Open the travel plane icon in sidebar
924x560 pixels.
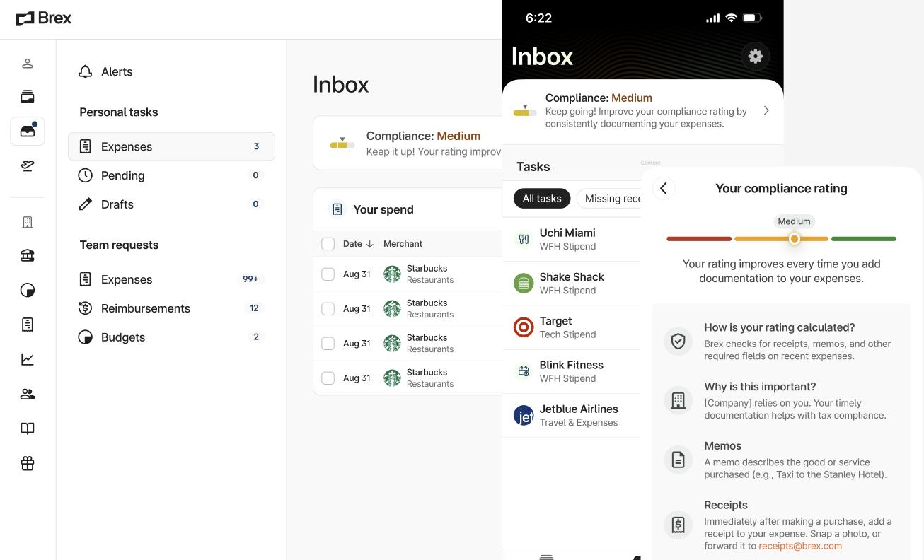pos(28,165)
